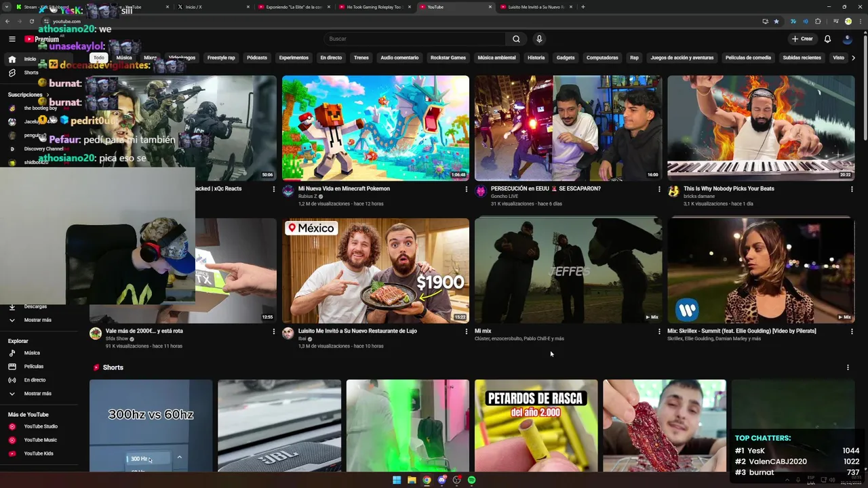Select the Música ambiental chip
This screenshot has width=868, height=488.
point(496,58)
